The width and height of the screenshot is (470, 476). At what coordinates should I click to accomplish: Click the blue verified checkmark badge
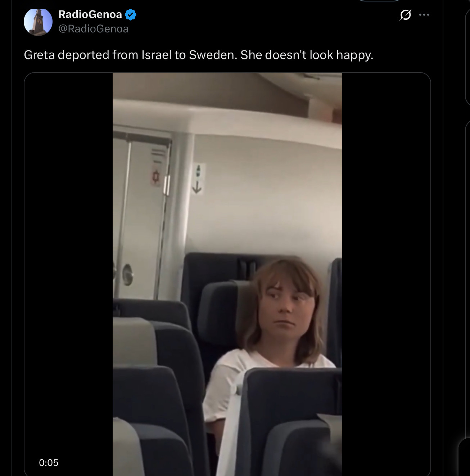tap(130, 15)
